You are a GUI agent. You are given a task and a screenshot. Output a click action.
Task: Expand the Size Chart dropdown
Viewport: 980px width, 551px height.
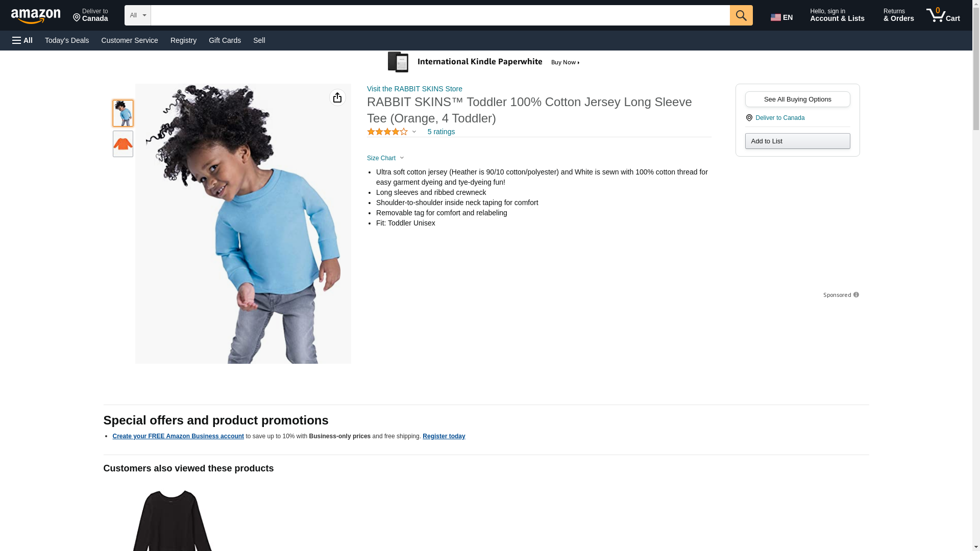tap(385, 158)
